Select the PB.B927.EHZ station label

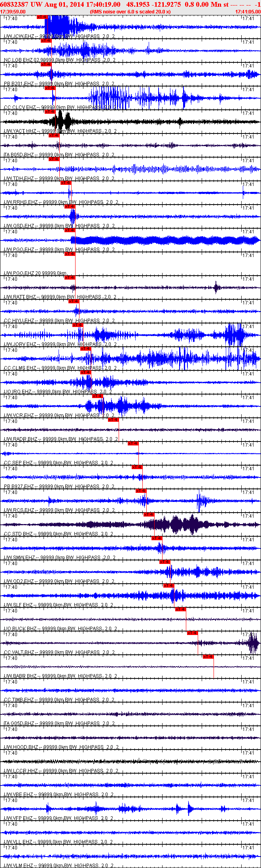click(59, 487)
